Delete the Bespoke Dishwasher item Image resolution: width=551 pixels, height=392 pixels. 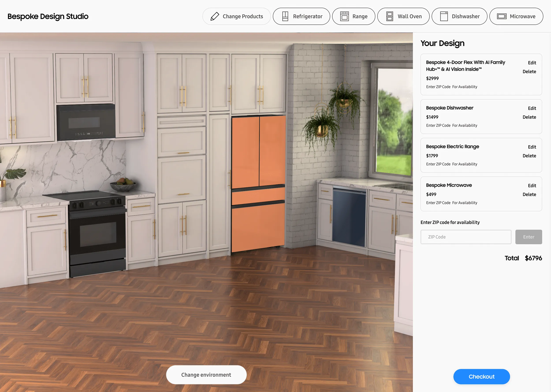[x=529, y=117]
